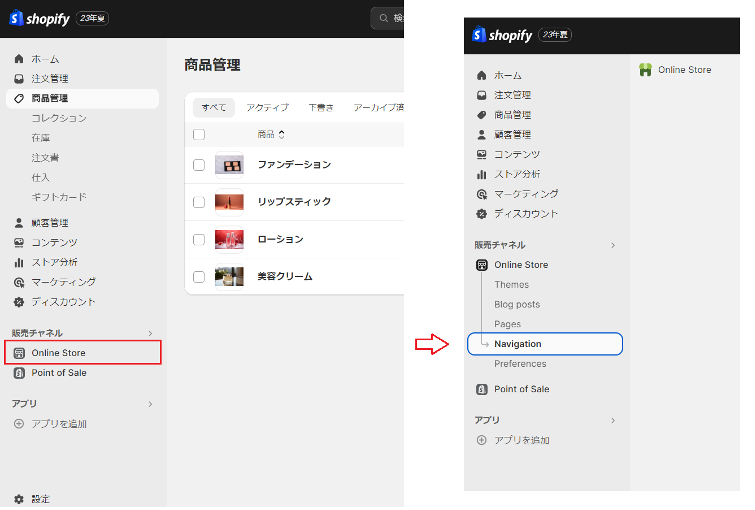Open ファンデーション product name

(x=294, y=165)
